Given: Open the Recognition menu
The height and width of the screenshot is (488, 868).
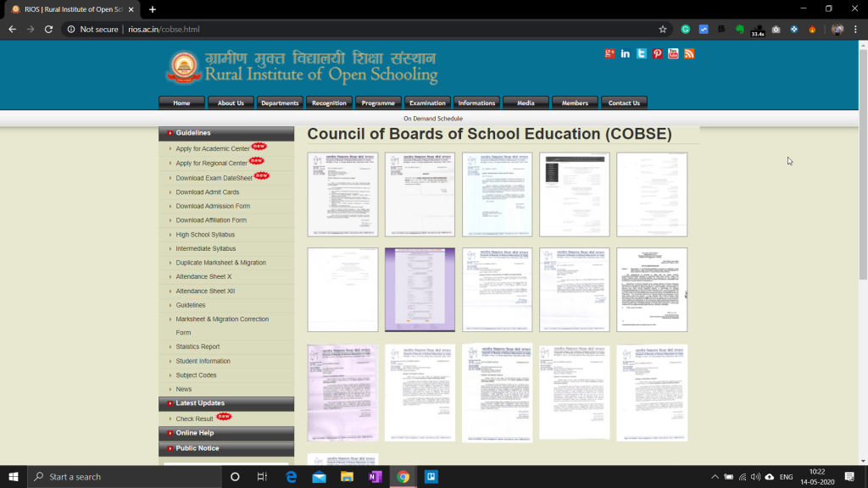Looking at the screenshot, I should pos(329,103).
